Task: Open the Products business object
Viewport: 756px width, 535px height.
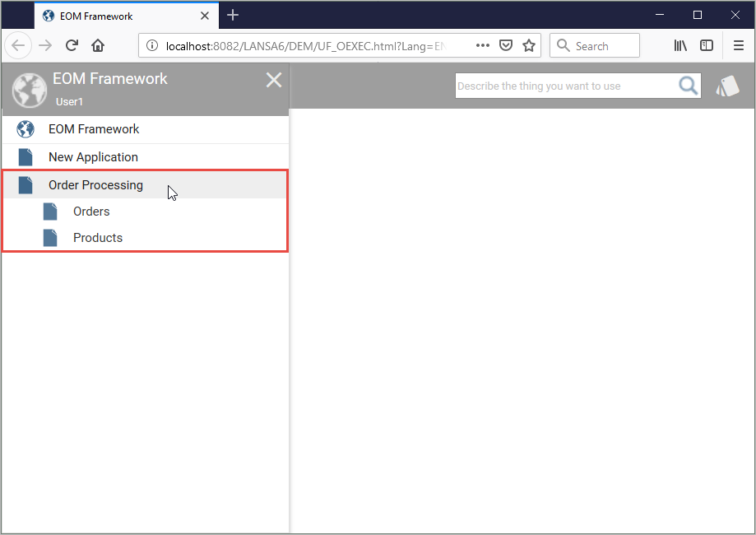Action: point(146,238)
